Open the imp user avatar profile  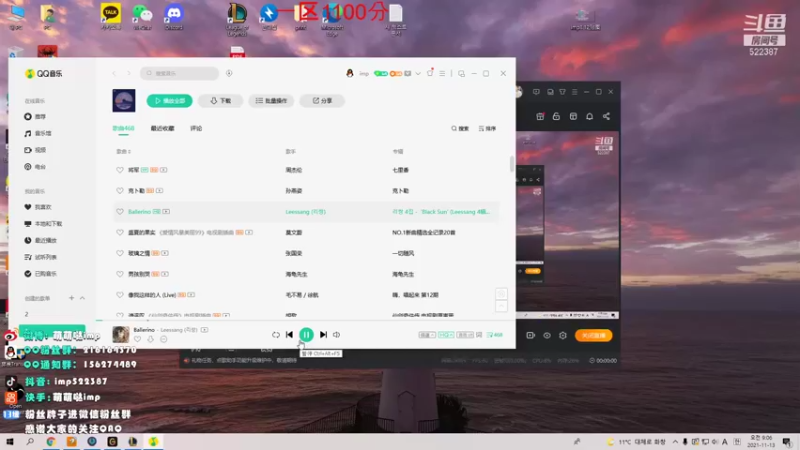349,73
